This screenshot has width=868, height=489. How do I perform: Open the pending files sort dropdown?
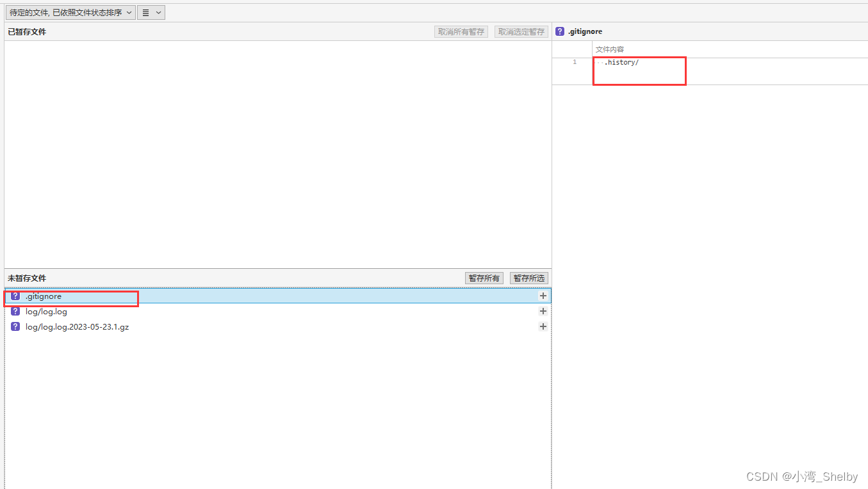pyautogui.click(x=70, y=12)
